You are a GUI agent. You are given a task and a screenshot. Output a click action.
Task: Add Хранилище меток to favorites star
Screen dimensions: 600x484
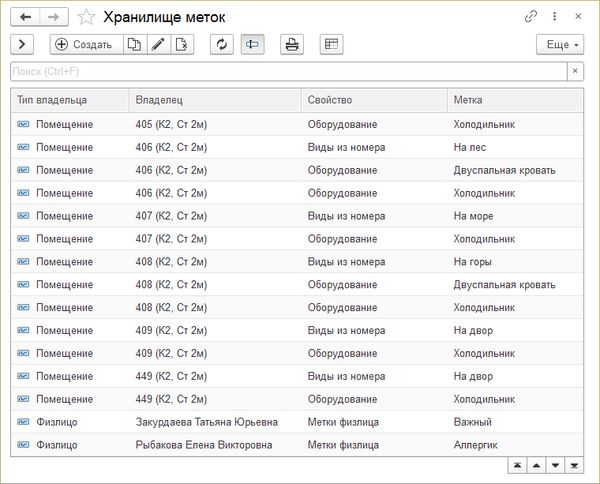click(x=87, y=17)
